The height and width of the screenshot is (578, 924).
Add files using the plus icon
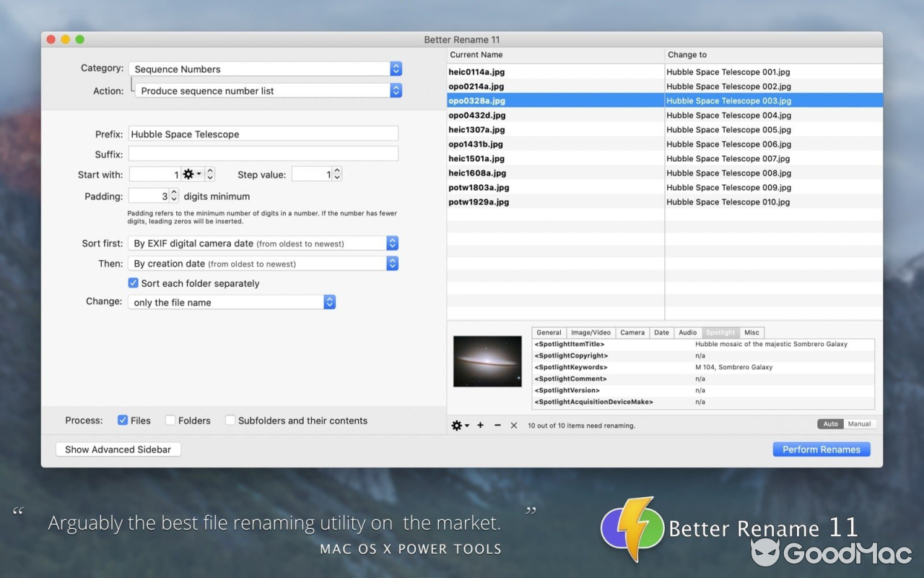pyautogui.click(x=479, y=426)
